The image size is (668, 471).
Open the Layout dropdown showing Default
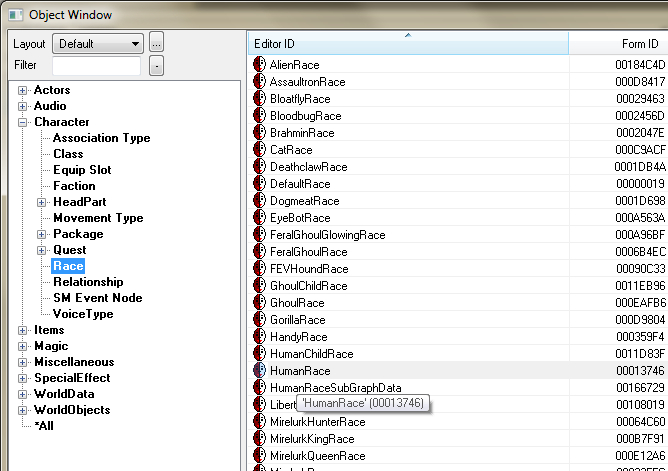click(x=98, y=43)
